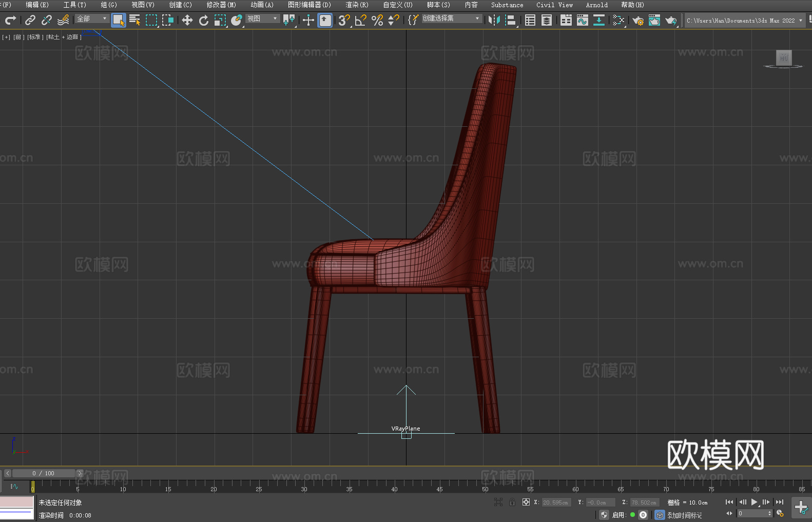Toggle Window/Crossing selection mode
Image resolution: width=812 pixels, height=522 pixels.
pyautogui.click(x=168, y=20)
